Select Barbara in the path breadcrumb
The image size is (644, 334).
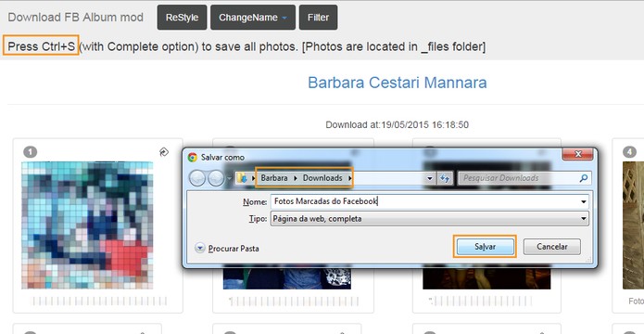coord(274,178)
